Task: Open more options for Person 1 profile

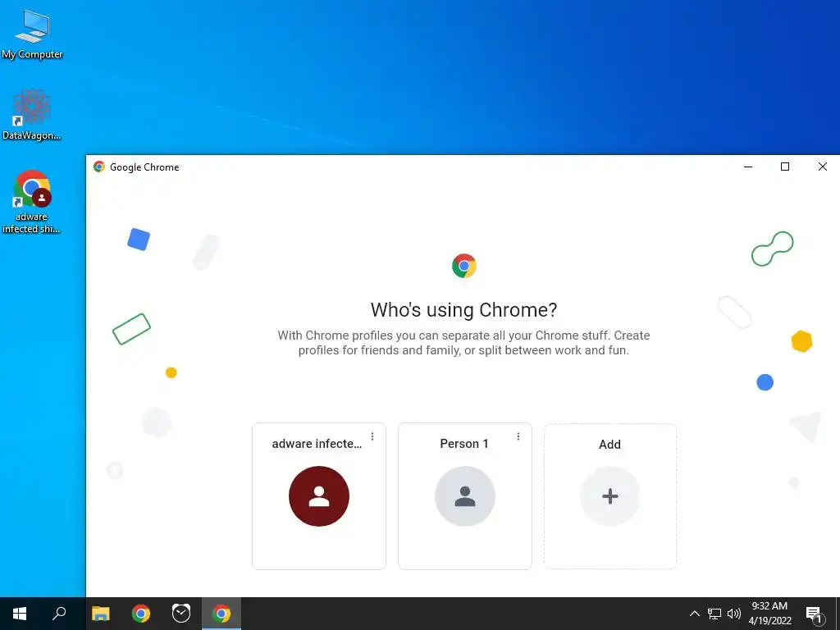Action: tap(518, 436)
